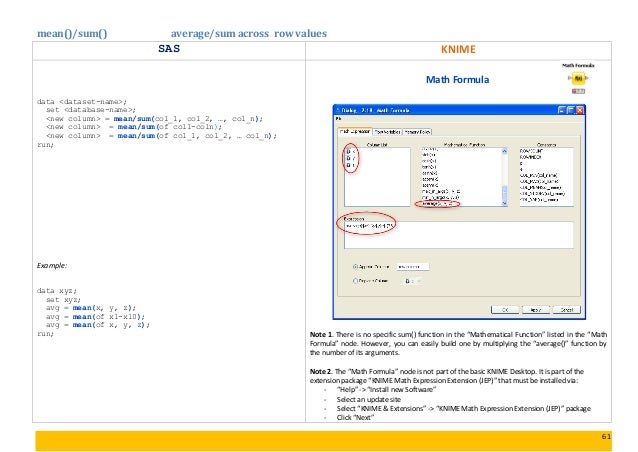Open the File menu in the dialog
Screen dimensions: 638x452
(x=338, y=119)
